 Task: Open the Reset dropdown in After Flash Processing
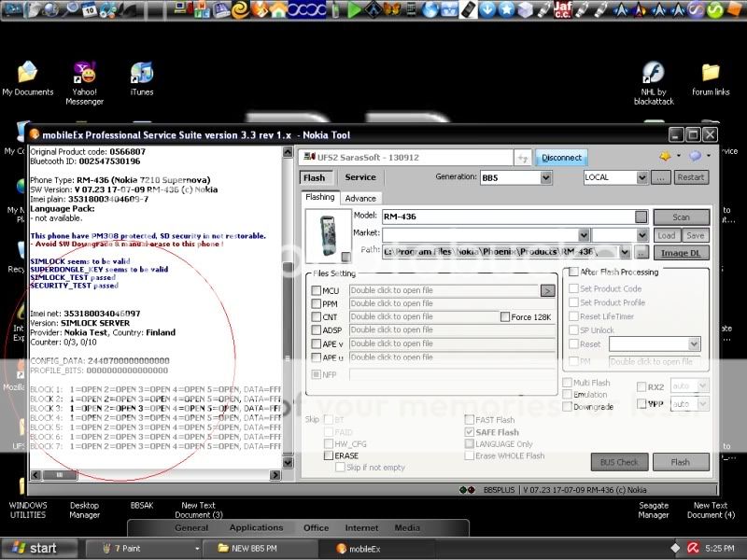[694, 343]
